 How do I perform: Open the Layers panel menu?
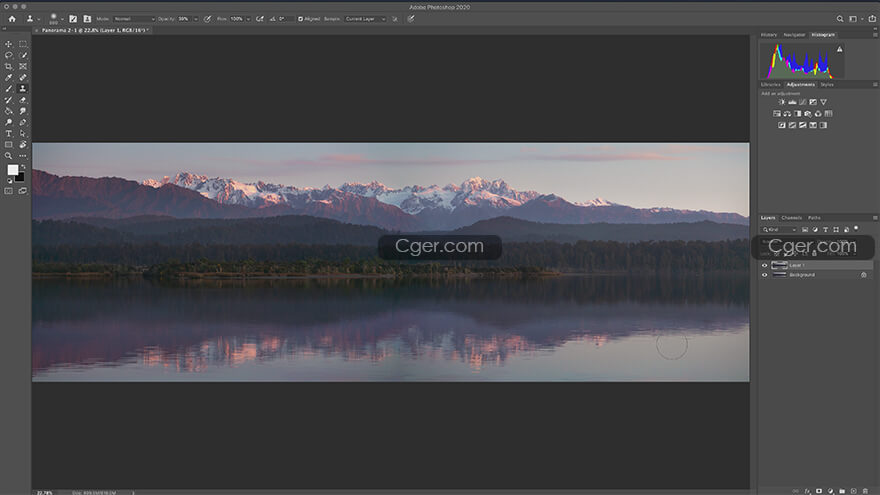tap(875, 218)
